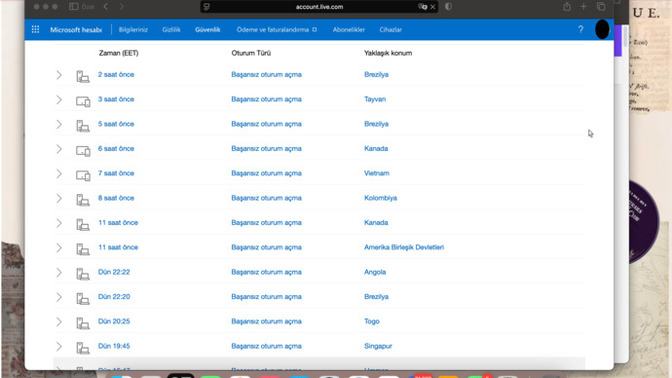Image resolution: width=672 pixels, height=378 pixels.
Task: Open the Safari share icon
Action: pyautogui.click(x=567, y=6)
